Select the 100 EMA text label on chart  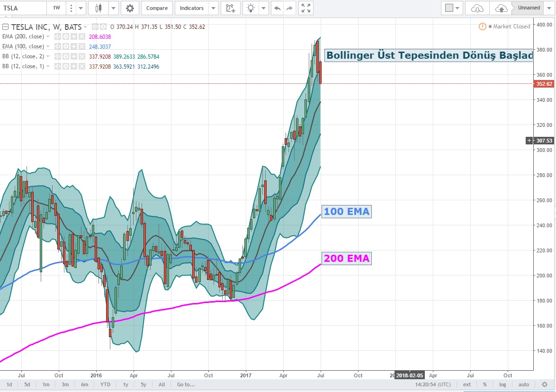347,212
